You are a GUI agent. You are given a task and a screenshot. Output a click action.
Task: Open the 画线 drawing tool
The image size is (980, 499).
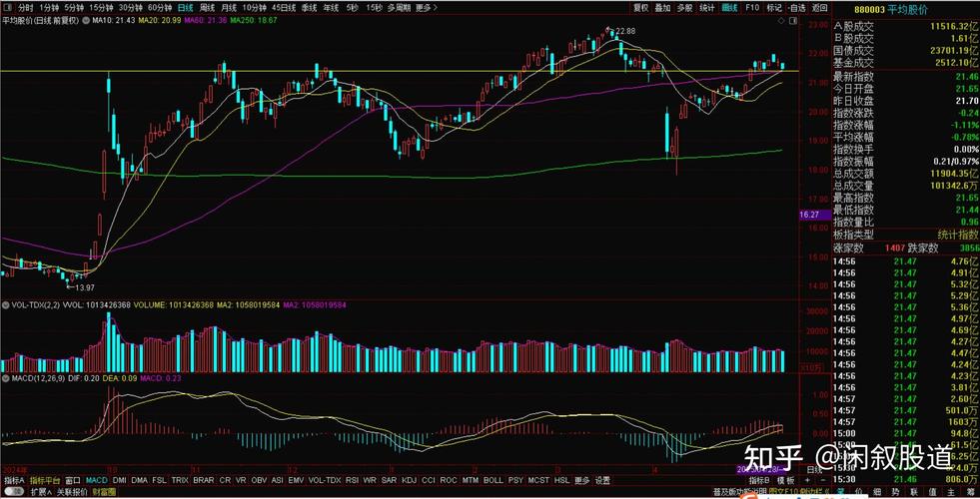[x=730, y=7]
